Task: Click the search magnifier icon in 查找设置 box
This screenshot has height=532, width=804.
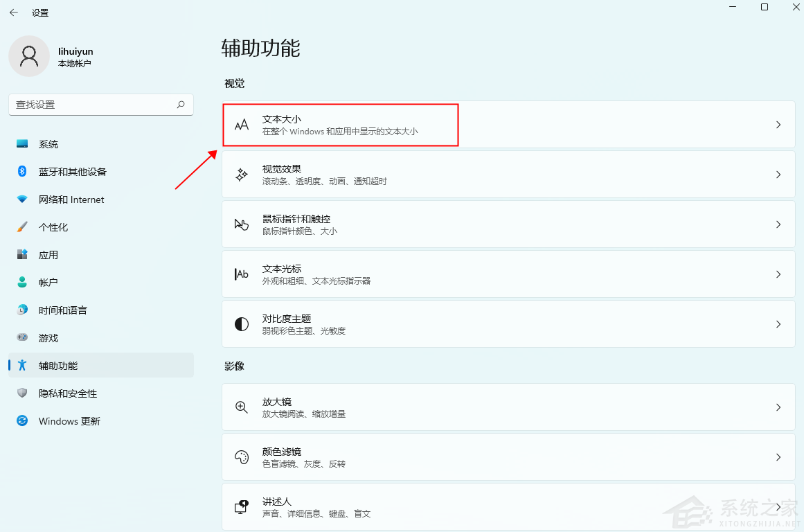Action: point(181,105)
